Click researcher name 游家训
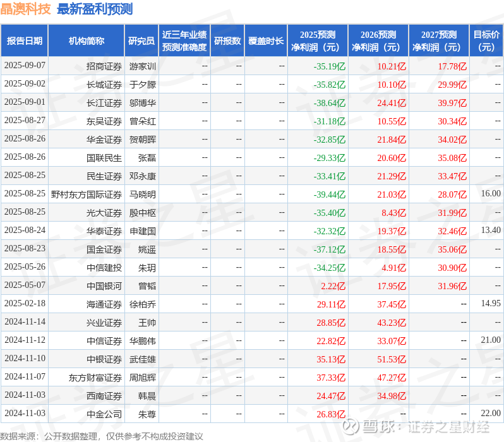The image size is (504, 442). (143, 66)
